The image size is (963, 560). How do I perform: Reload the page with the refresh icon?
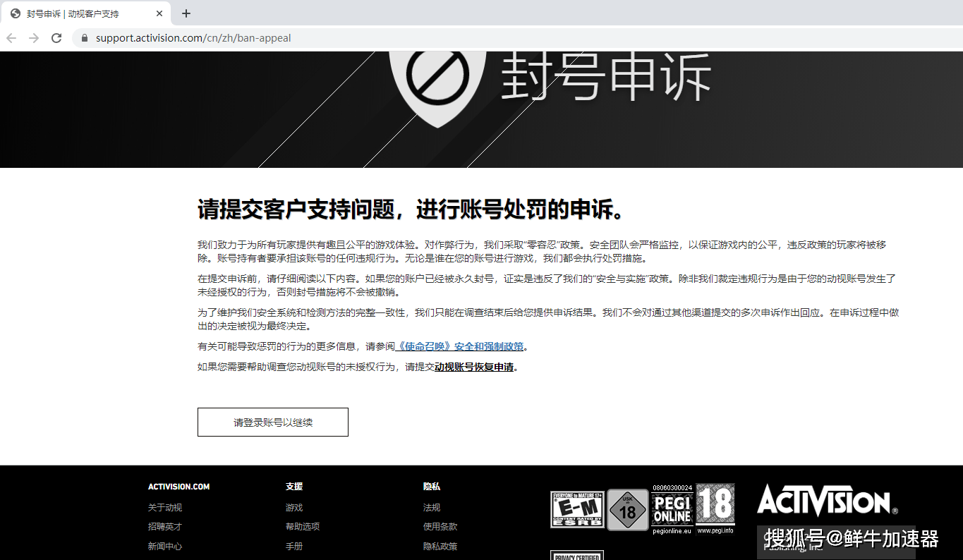56,38
